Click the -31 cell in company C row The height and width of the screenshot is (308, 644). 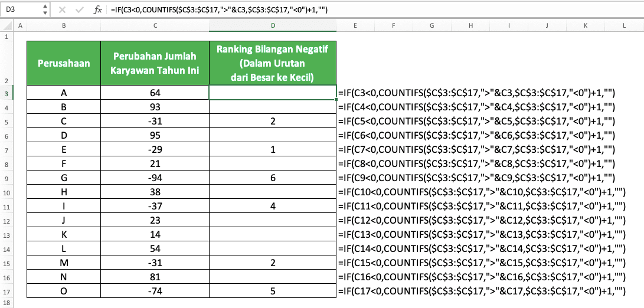click(x=155, y=122)
